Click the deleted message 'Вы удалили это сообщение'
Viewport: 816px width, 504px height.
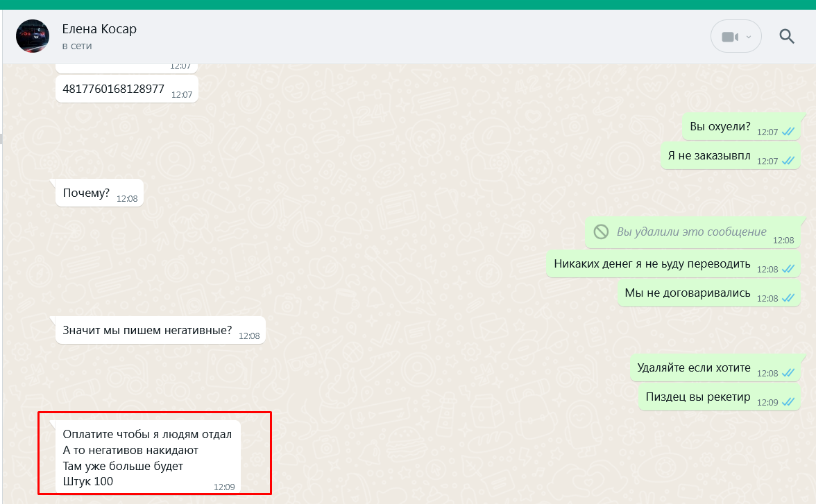(692, 232)
